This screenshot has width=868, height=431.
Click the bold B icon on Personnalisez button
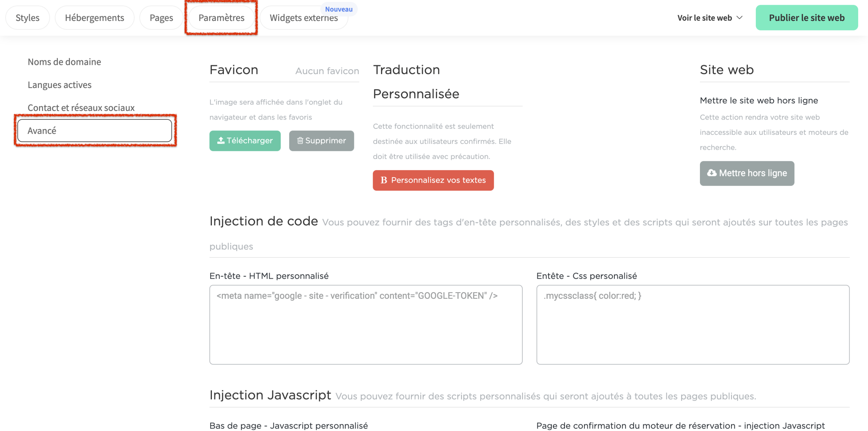pyautogui.click(x=383, y=180)
